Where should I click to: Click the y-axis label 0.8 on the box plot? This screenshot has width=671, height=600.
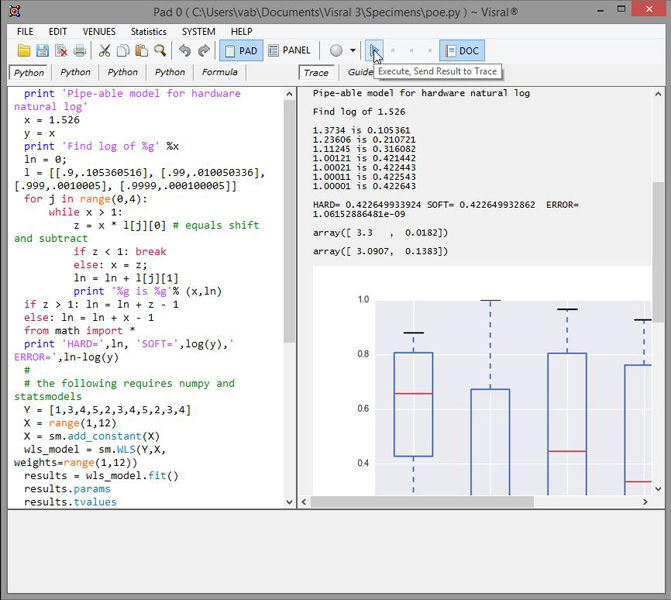(363, 354)
